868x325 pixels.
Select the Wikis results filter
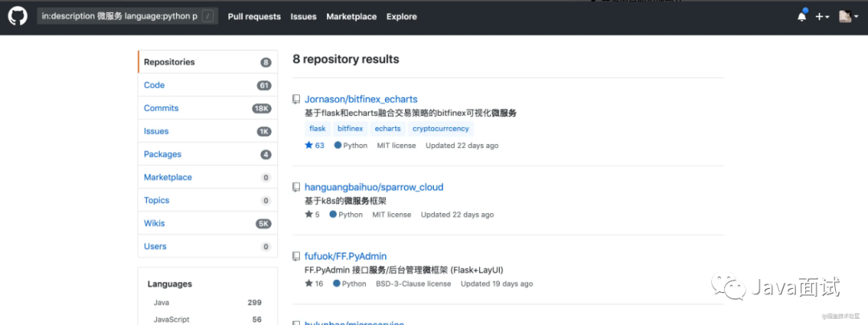click(207, 223)
